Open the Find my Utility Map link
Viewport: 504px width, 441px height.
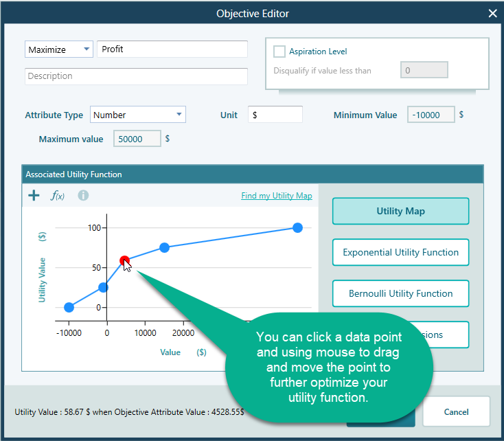tap(276, 196)
